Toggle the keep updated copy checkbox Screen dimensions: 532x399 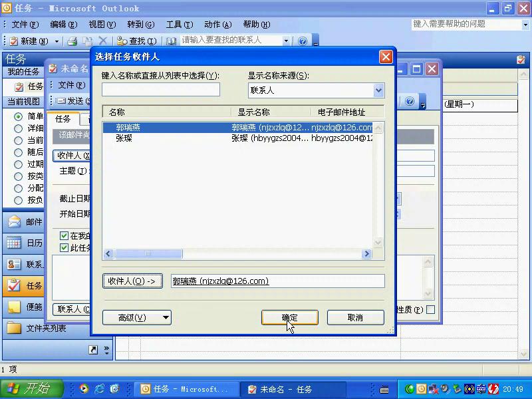(64, 236)
